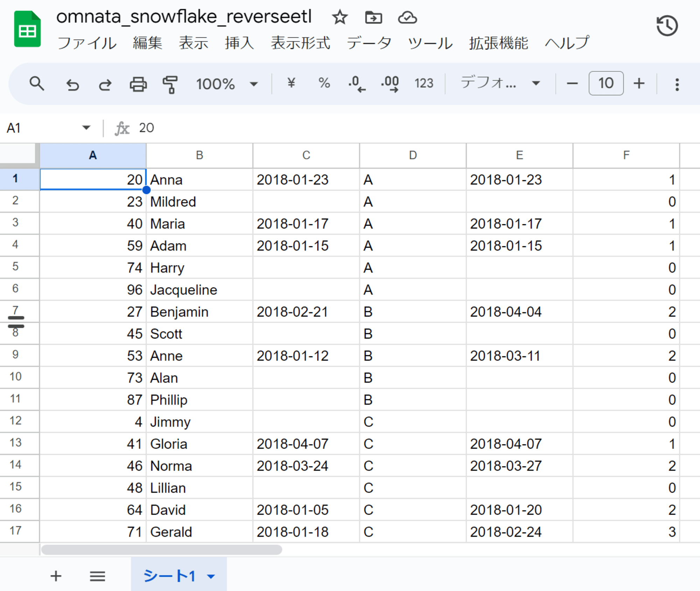Select column D header
Image resolution: width=700 pixels, height=591 pixels.
(413, 155)
